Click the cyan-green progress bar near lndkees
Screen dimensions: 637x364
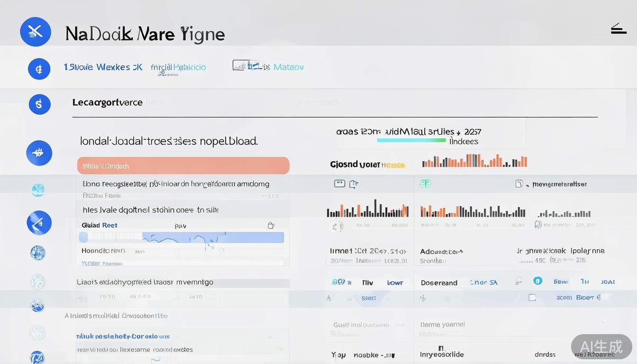411,140
